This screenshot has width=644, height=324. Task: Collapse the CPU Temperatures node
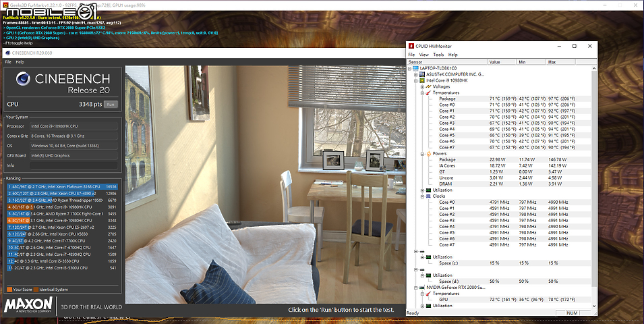(x=422, y=93)
